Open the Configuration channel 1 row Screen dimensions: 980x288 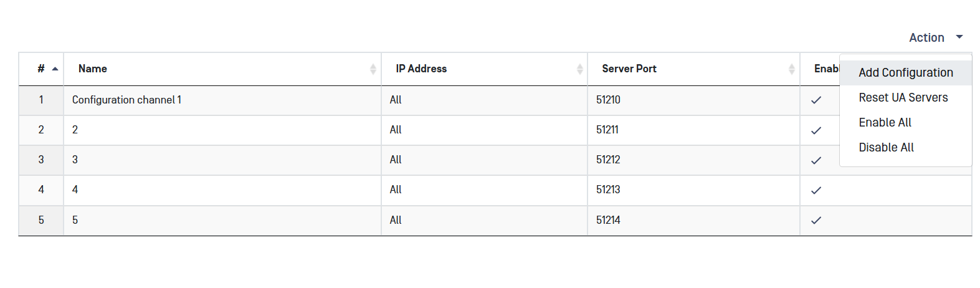click(126, 100)
